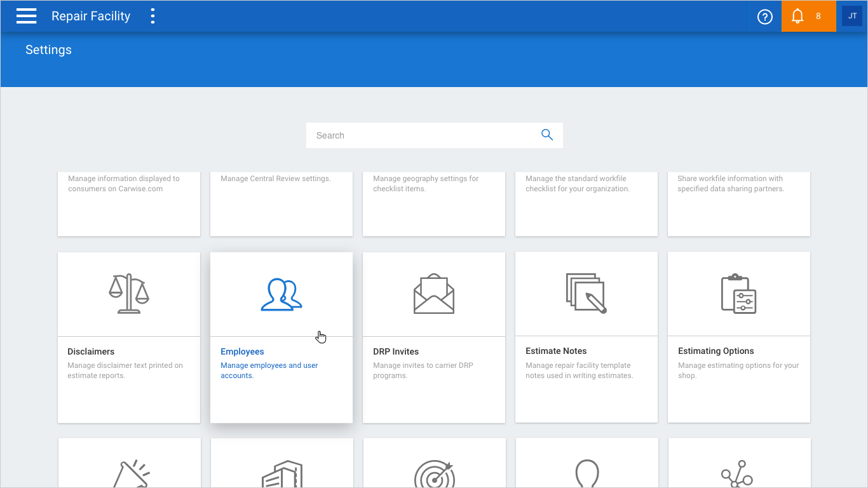868x488 pixels.
Task: Select the Estimating Options title
Action: tap(715, 351)
